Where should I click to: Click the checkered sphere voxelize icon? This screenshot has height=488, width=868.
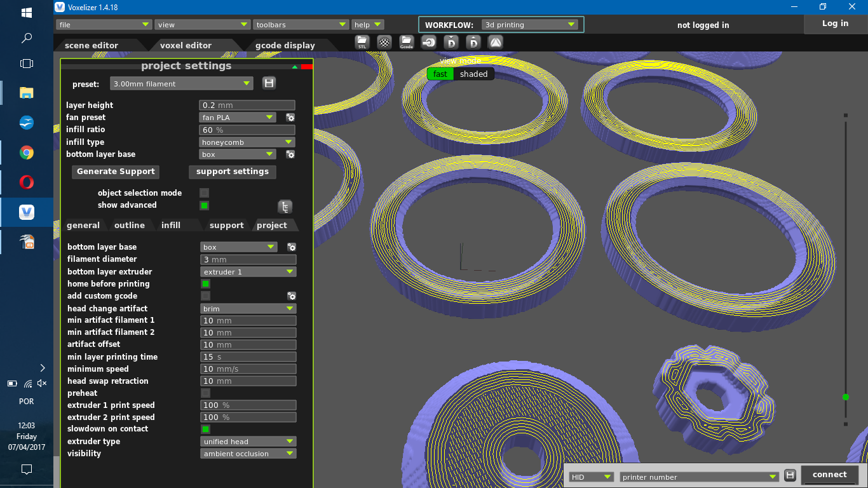(384, 43)
